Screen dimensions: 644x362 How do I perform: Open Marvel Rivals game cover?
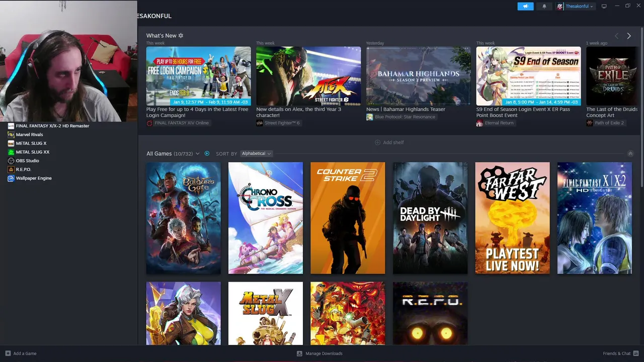[183, 313]
